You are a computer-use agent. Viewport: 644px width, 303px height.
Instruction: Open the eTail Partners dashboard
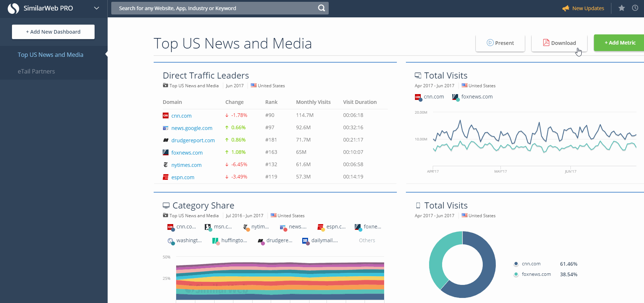click(x=36, y=71)
